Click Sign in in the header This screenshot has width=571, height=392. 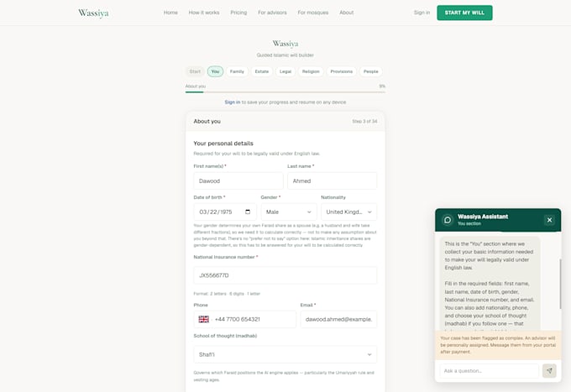[422, 13]
